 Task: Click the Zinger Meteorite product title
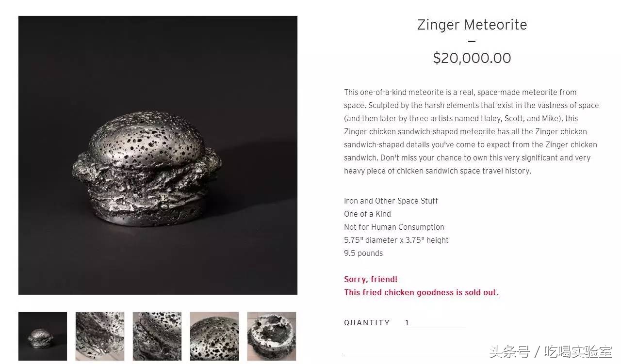point(472,25)
